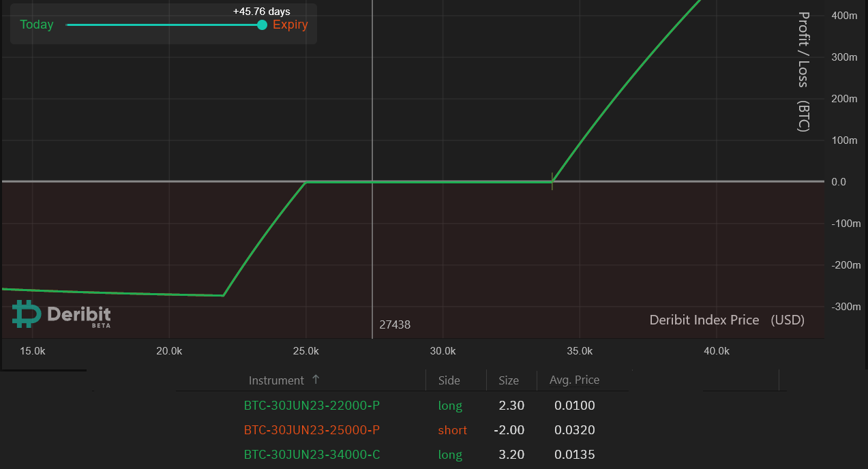The image size is (868, 469).
Task: Open the BTC-30JUN23-34000-C instrument
Action: coord(312,454)
